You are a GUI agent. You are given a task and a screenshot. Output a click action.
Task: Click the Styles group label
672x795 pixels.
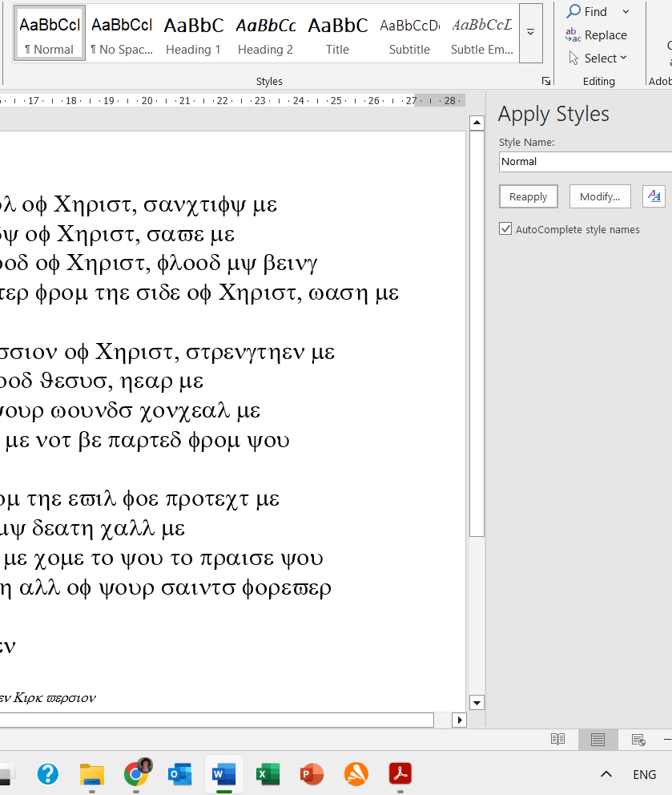click(269, 81)
